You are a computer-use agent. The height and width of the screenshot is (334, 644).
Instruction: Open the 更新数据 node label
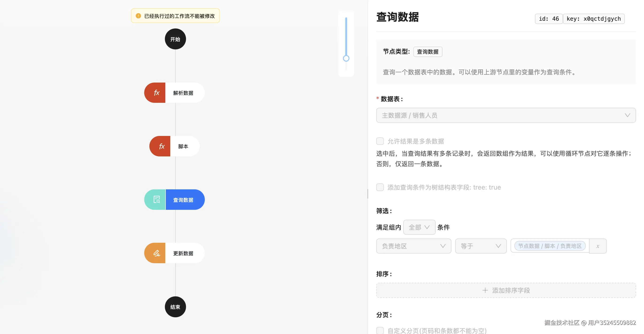183,253
